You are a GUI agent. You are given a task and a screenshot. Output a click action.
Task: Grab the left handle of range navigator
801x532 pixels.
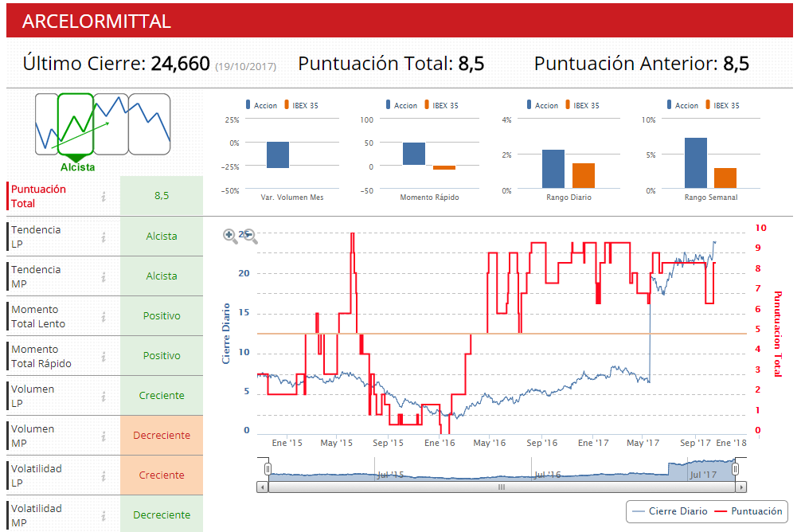pyautogui.click(x=268, y=469)
